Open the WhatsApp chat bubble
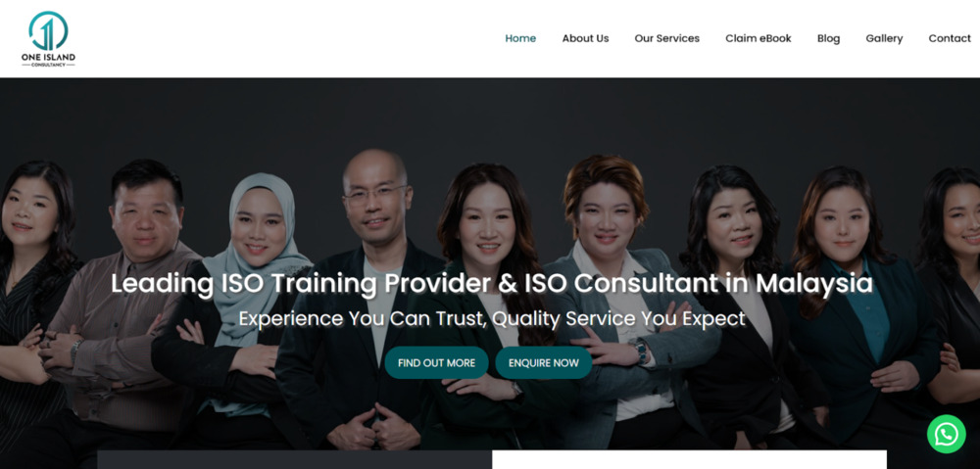This screenshot has height=469, width=980. click(947, 434)
